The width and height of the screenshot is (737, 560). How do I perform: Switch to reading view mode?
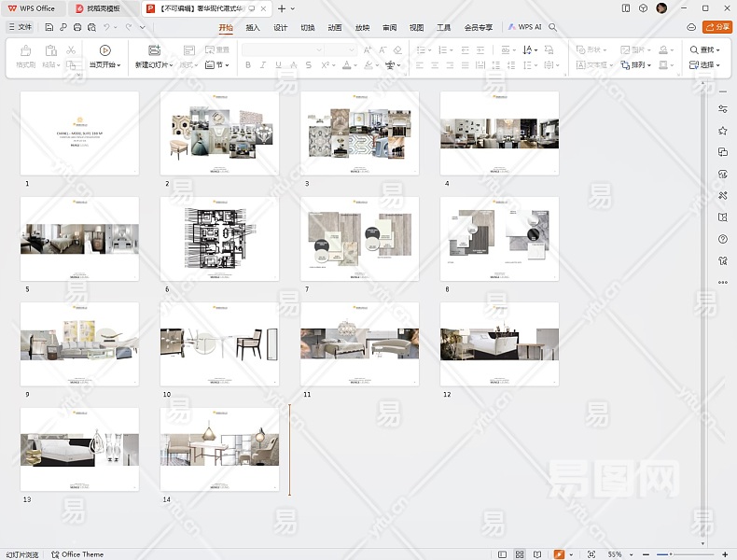[x=537, y=554]
